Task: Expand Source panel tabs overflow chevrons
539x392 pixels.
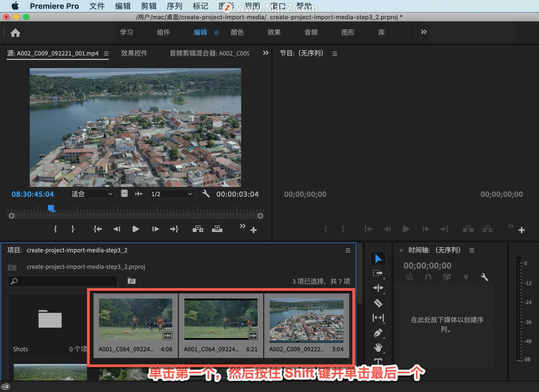Action: pyautogui.click(x=266, y=53)
